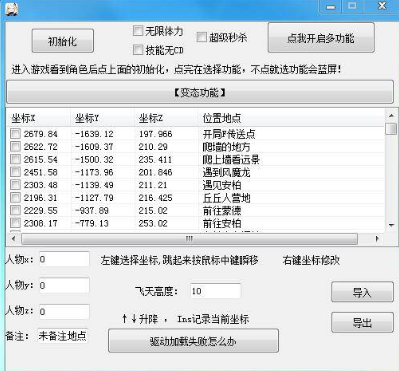Screen dimensions: 399x371
Task: Click the horizontal scrollbar right arrow
Action: pyautogui.click(x=377, y=239)
